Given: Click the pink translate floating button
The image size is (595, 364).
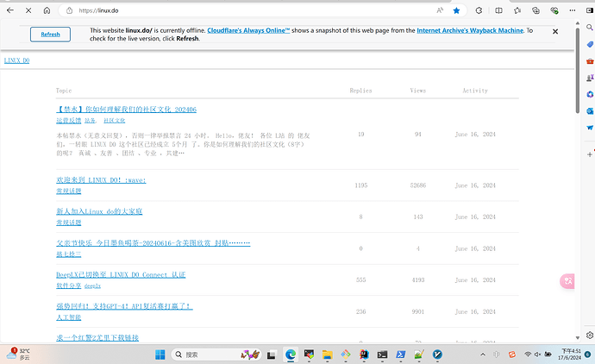Looking at the screenshot, I should pos(567,281).
